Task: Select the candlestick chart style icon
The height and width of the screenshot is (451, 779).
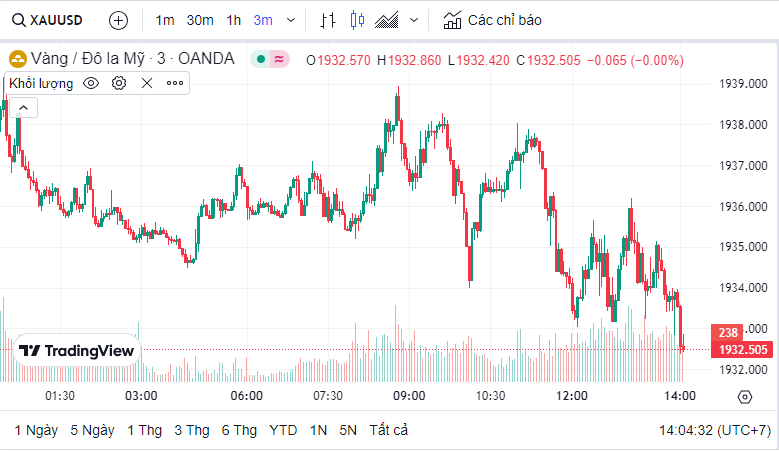Action: [357, 20]
